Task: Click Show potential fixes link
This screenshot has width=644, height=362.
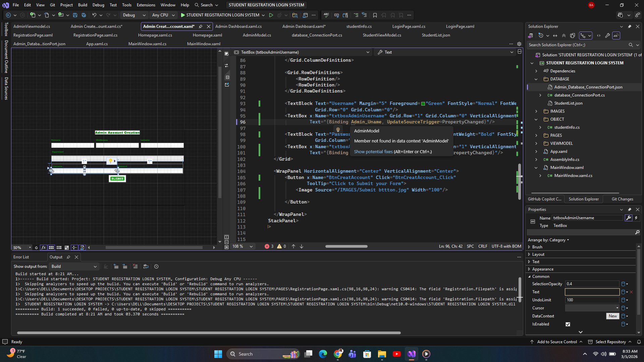Action: (x=373, y=152)
